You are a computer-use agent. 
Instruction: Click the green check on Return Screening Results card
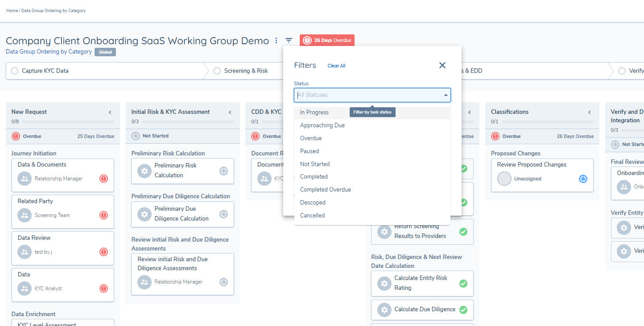(x=463, y=231)
